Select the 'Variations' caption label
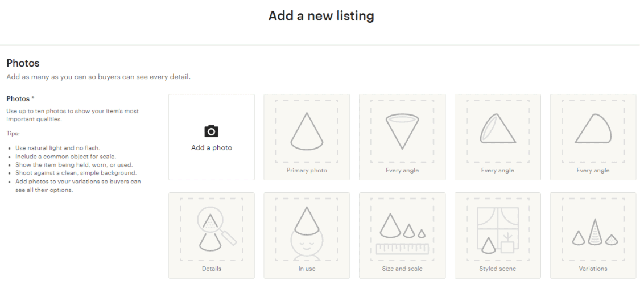 593,269
